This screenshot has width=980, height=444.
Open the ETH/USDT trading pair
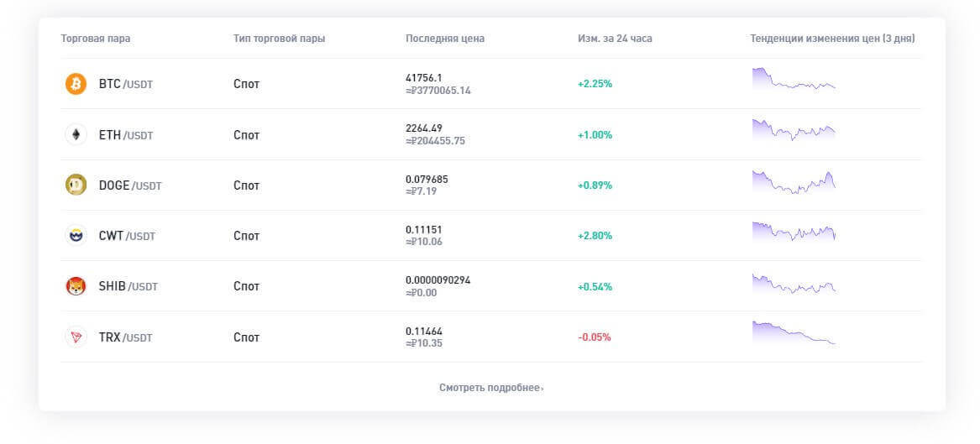click(125, 134)
